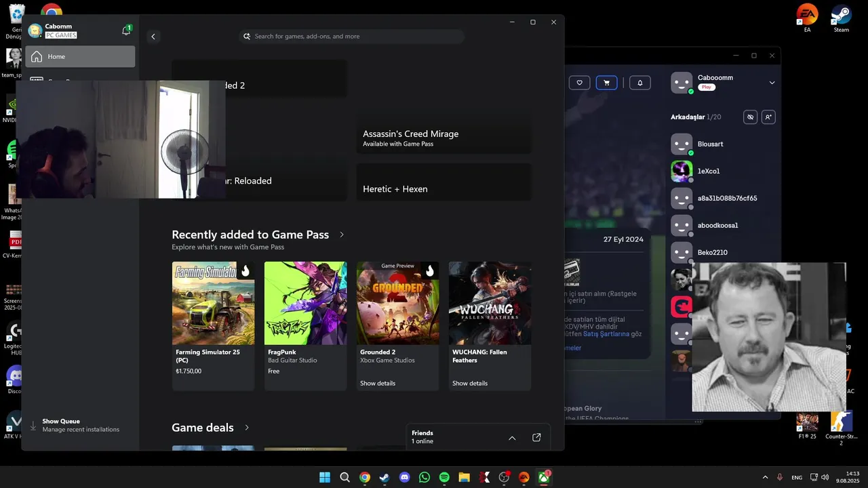Screen dimensions: 868x488
Task: Show details for WUCHANG: Fallen Feathers
Action: click(470, 384)
